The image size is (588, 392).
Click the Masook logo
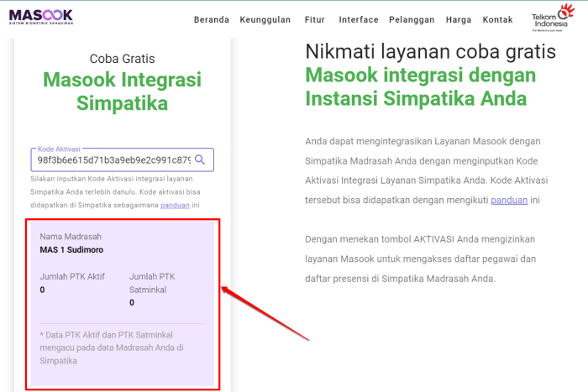tap(41, 17)
